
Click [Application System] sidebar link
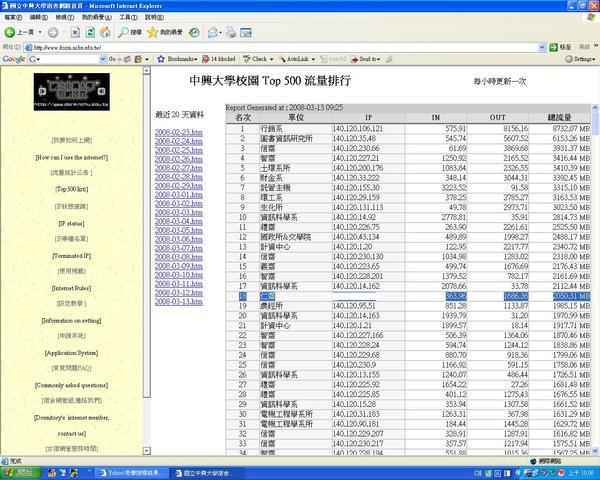coord(72,353)
